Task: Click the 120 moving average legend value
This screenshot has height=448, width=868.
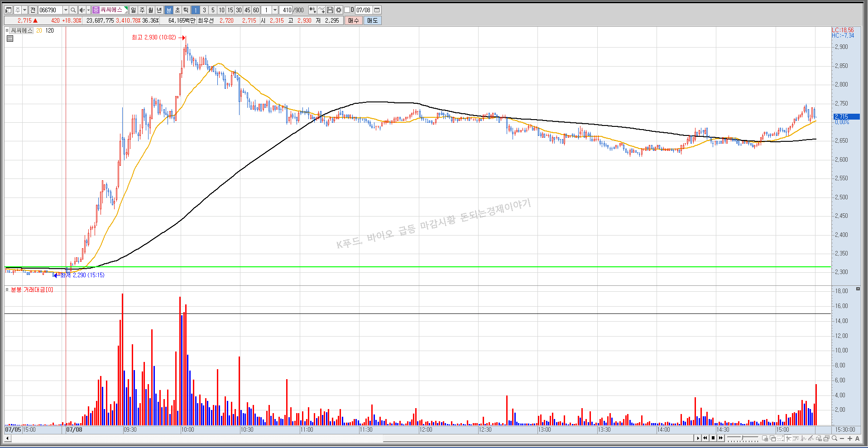Action: point(50,30)
